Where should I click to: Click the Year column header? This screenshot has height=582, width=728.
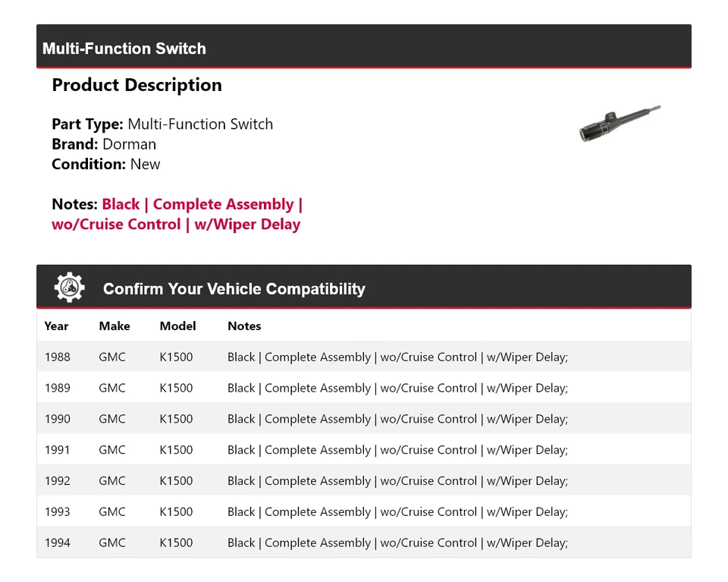[56, 326]
